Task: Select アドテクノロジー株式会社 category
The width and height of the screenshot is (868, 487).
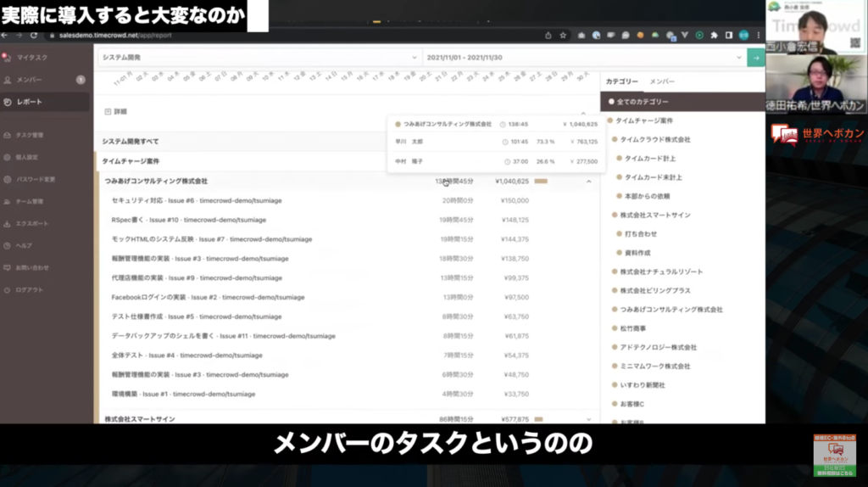Action: pos(658,347)
